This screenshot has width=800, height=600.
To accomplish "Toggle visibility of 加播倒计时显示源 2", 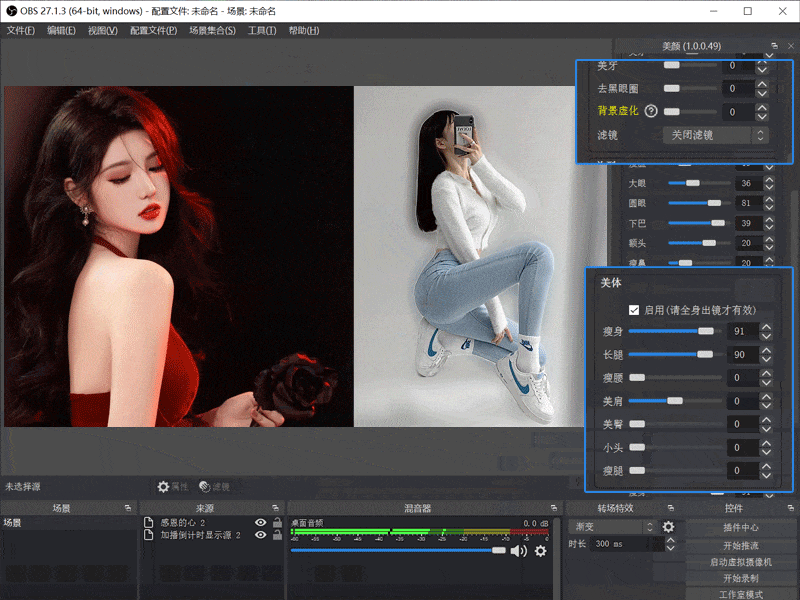I will pos(261,535).
